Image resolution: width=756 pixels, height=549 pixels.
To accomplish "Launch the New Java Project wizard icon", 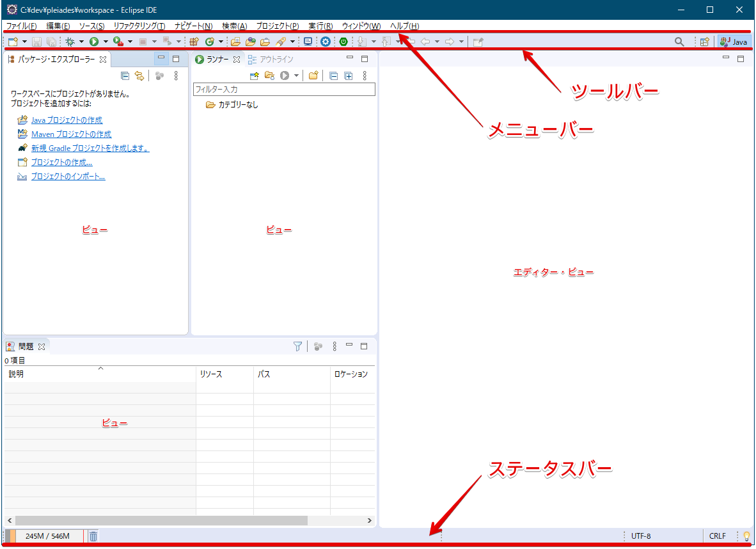I will (194, 41).
